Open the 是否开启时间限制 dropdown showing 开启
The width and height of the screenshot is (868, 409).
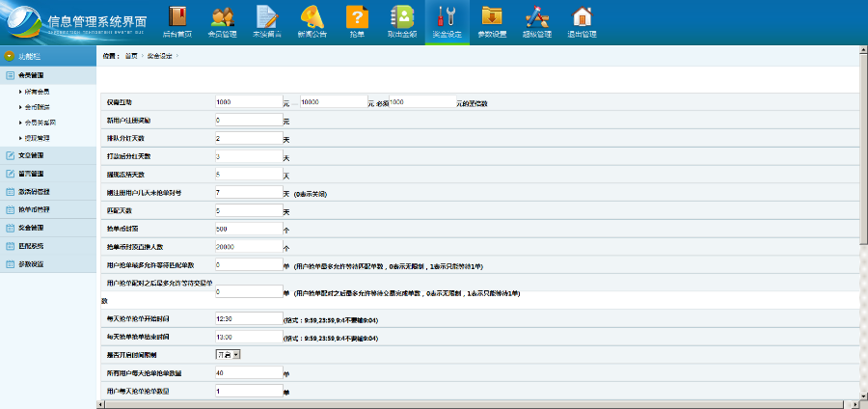coord(228,354)
